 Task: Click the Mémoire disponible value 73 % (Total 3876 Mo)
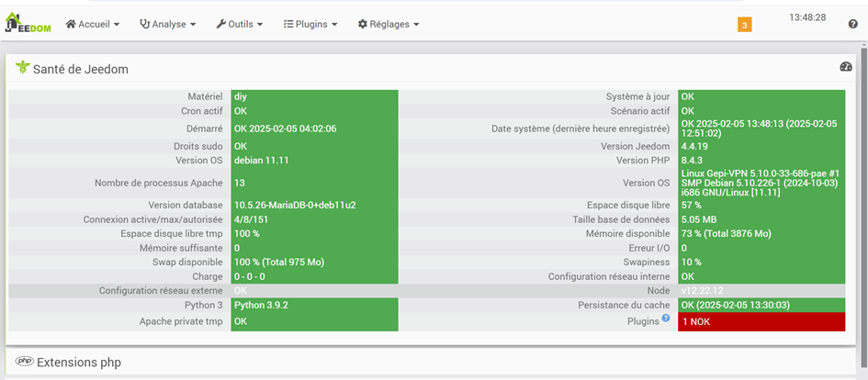coord(726,234)
